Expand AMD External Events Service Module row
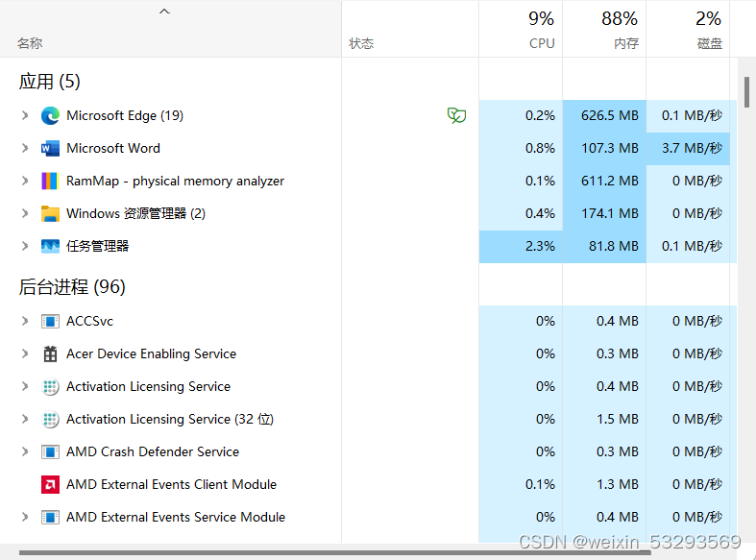The height and width of the screenshot is (560, 756). click(25, 517)
